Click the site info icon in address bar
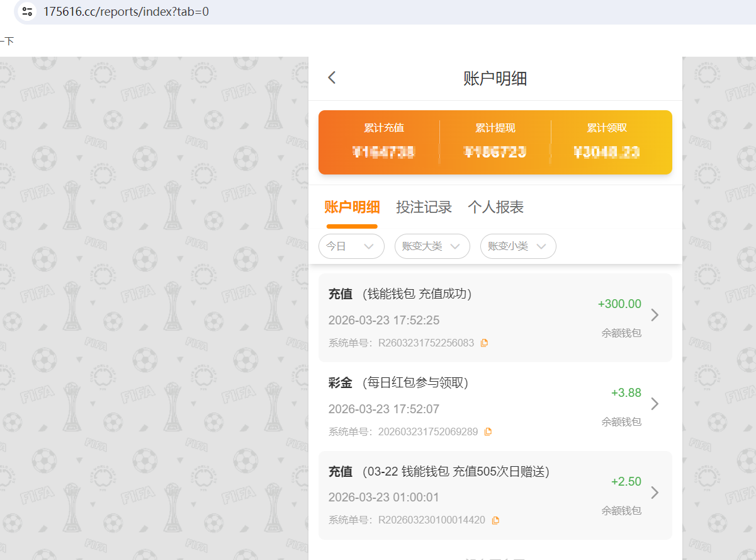Screen dimensions: 756x560 pyautogui.click(x=26, y=11)
